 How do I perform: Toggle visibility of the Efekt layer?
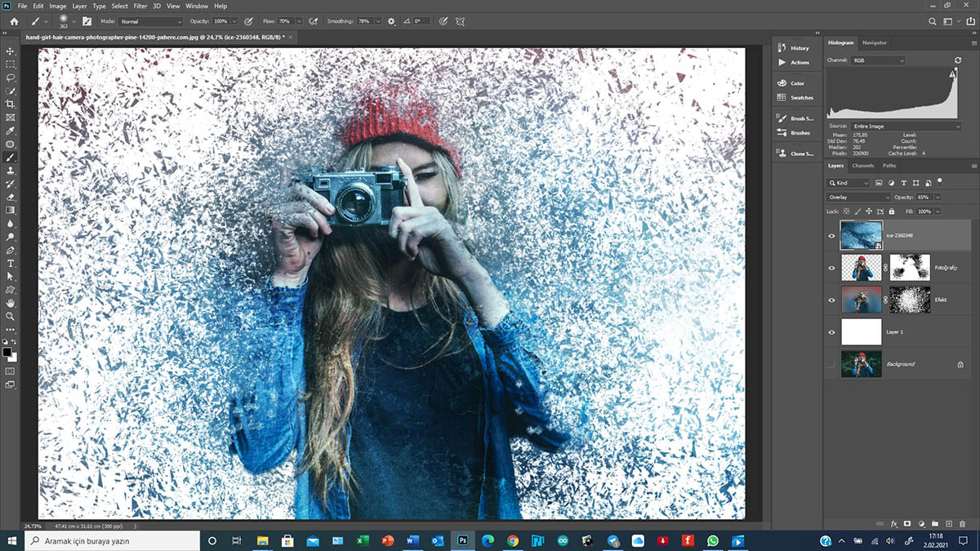pyautogui.click(x=831, y=300)
